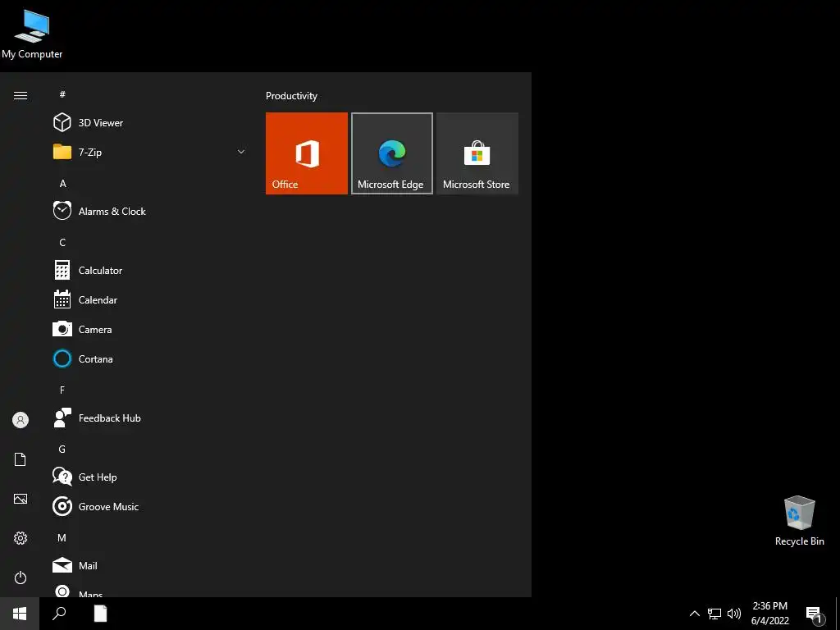Jump to the letter A index

(62, 183)
